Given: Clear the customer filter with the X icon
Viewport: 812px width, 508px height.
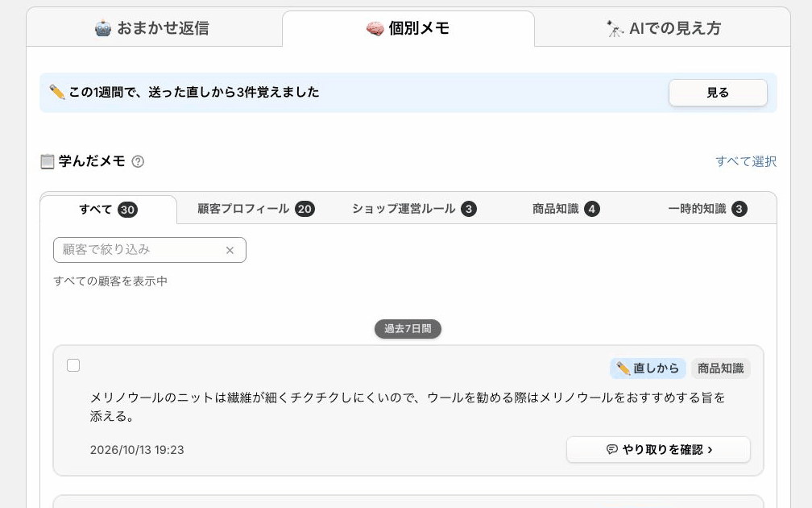Looking at the screenshot, I should [230, 250].
